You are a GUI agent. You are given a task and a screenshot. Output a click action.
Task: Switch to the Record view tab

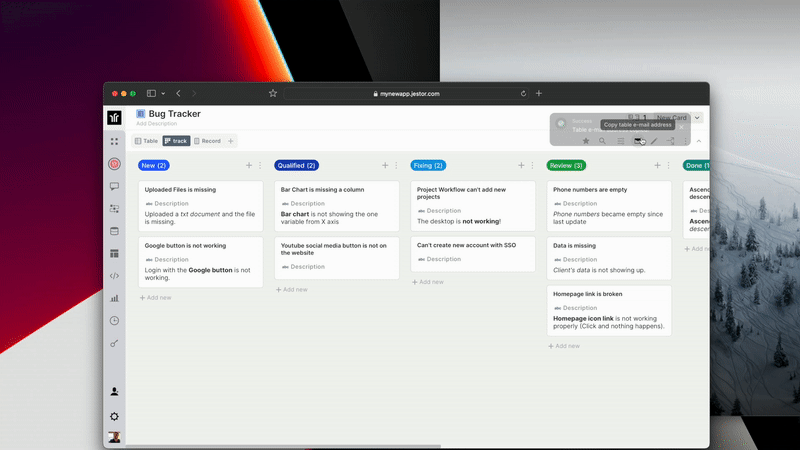(x=207, y=141)
